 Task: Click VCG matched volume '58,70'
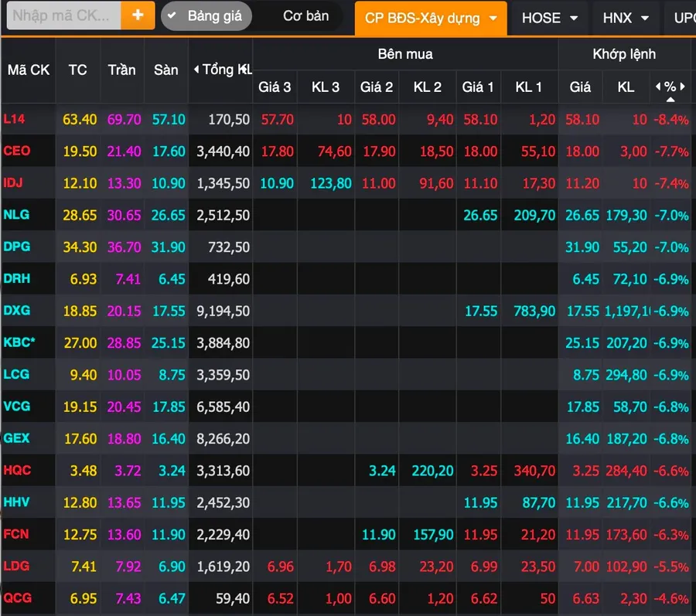(629, 407)
